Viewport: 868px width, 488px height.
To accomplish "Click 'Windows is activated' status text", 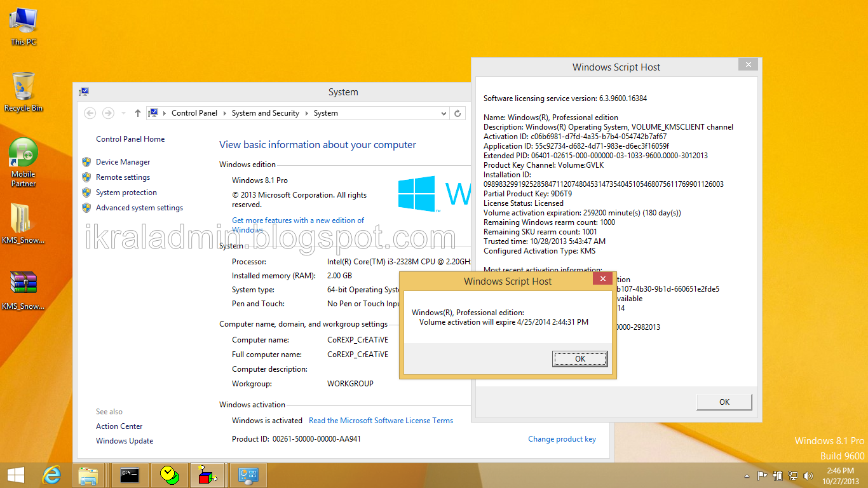I will click(x=267, y=421).
